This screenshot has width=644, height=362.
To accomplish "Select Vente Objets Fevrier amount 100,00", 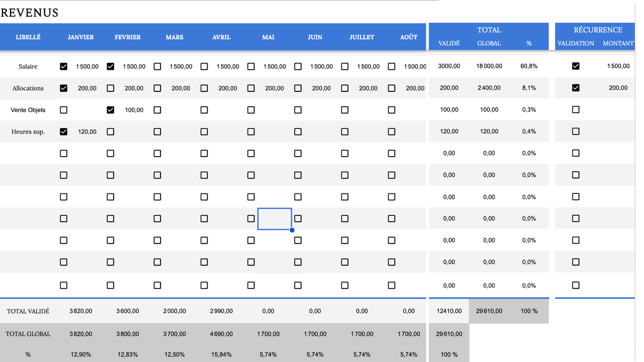I will [x=134, y=110].
